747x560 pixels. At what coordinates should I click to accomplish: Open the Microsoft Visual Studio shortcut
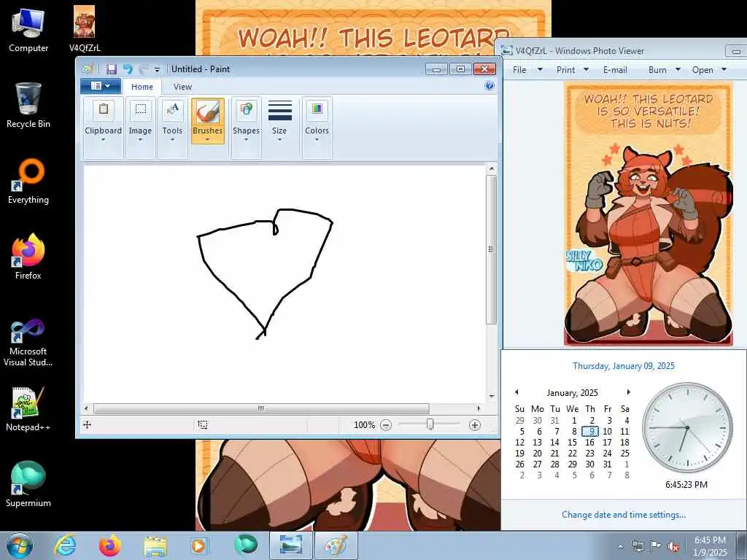pos(28,343)
